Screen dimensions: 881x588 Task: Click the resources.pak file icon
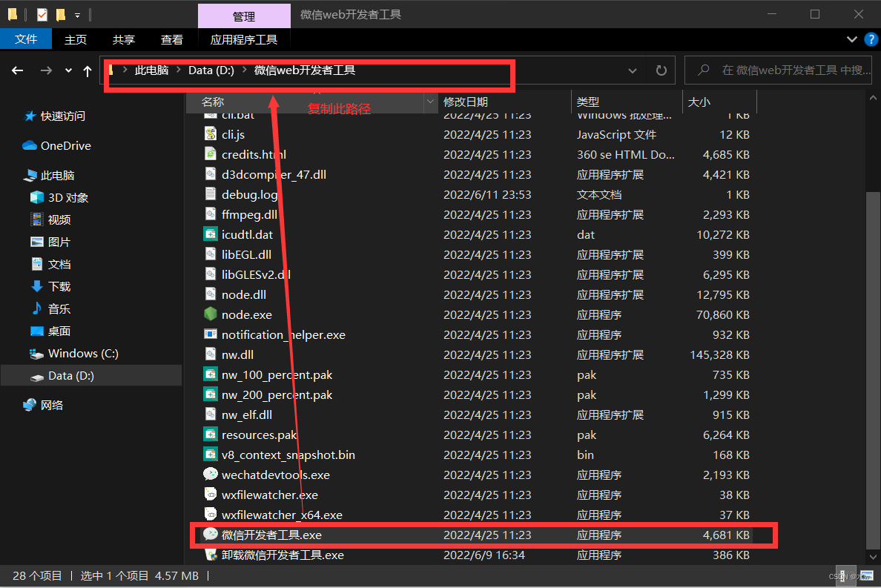click(211, 435)
